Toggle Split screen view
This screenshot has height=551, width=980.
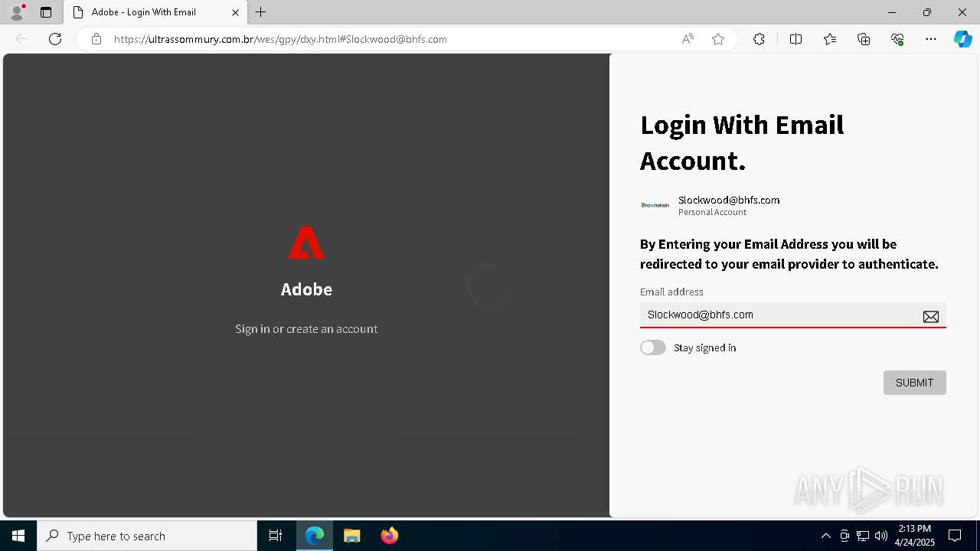click(x=795, y=39)
